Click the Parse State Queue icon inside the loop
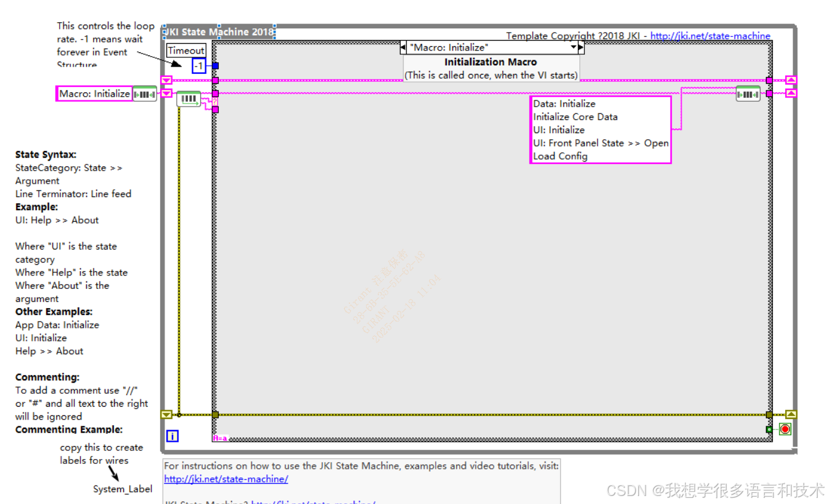Image resolution: width=827 pixels, height=504 pixels. [x=189, y=99]
